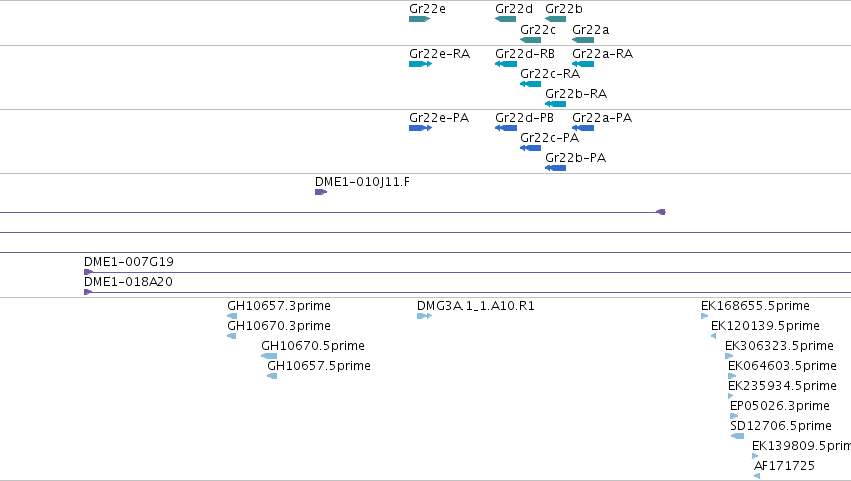Click the Gr22a-PA label text
This screenshot has width=851, height=481.
pyautogui.click(x=602, y=118)
